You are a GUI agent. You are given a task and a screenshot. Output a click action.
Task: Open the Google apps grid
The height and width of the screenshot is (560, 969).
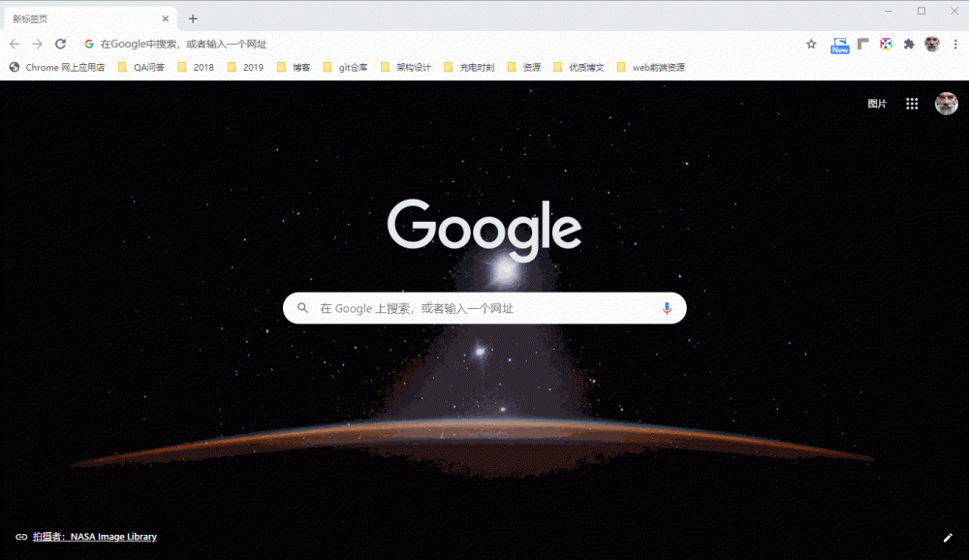tap(911, 103)
